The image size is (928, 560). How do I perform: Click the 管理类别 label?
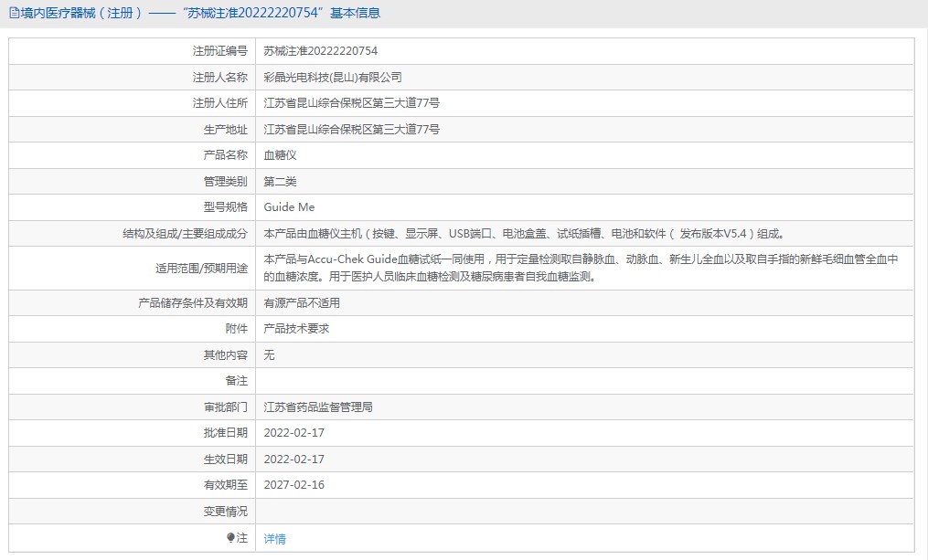coord(226,181)
